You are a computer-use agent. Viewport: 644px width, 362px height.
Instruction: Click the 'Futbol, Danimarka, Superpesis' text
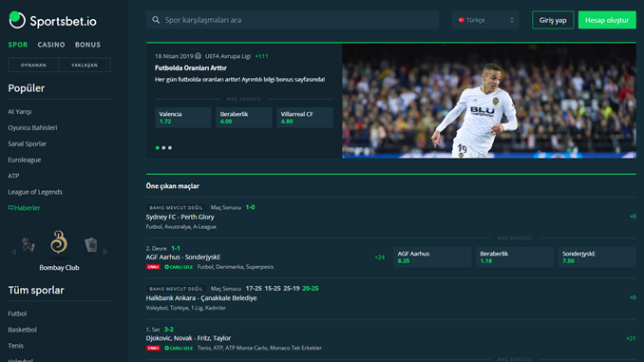[236, 267]
